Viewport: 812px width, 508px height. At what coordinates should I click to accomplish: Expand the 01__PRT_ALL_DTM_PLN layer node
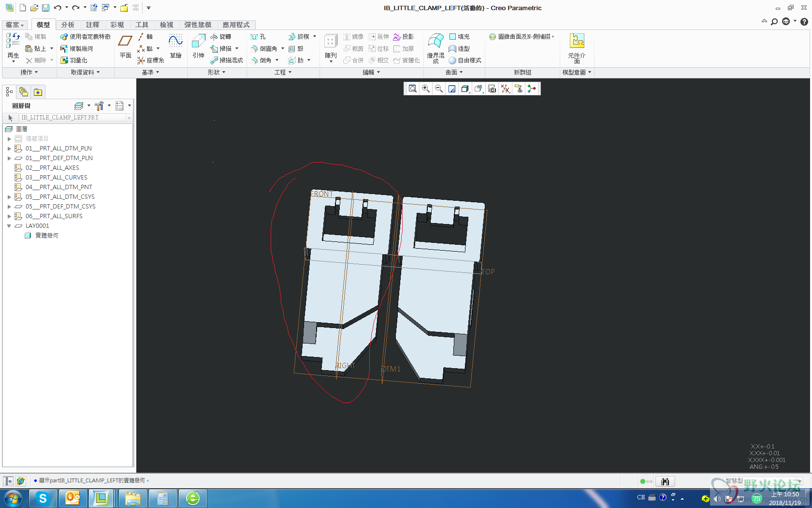9,149
